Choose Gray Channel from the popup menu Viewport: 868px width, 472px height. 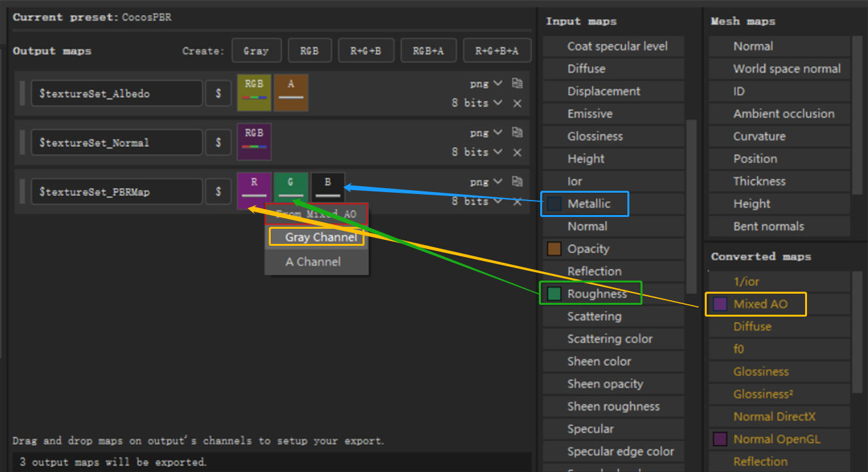tap(316, 237)
